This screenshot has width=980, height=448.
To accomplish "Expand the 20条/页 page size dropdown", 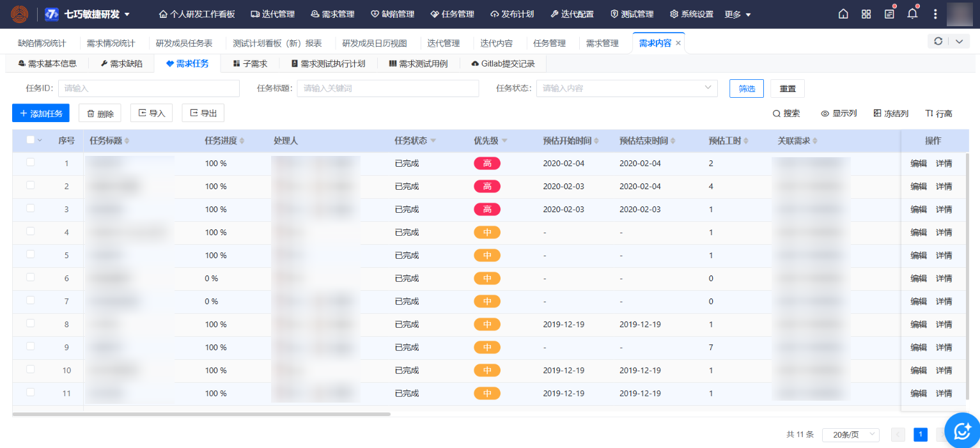I will coord(850,435).
